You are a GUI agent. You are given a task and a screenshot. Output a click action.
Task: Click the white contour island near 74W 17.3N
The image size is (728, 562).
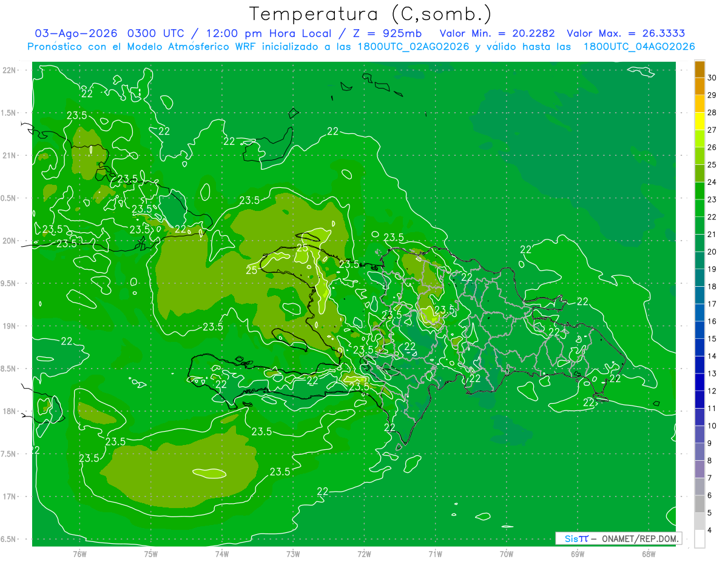pyautogui.click(x=209, y=473)
